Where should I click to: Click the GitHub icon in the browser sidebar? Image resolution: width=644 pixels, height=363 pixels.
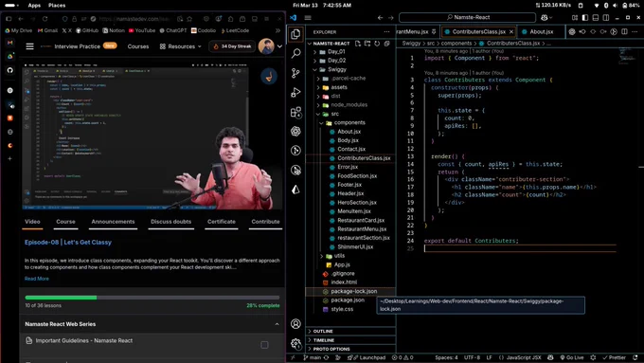[x=10, y=70]
